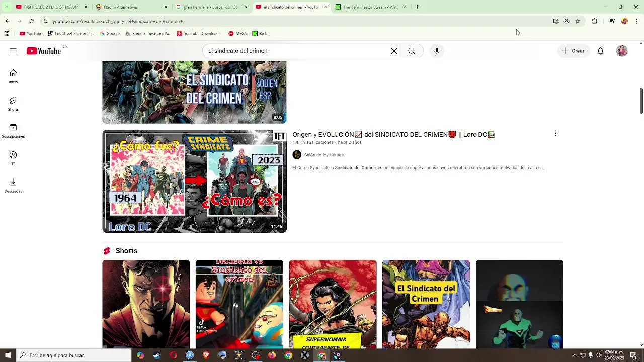
Task: Click the page vertical scrollbar thumb
Action: coord(641,101)
